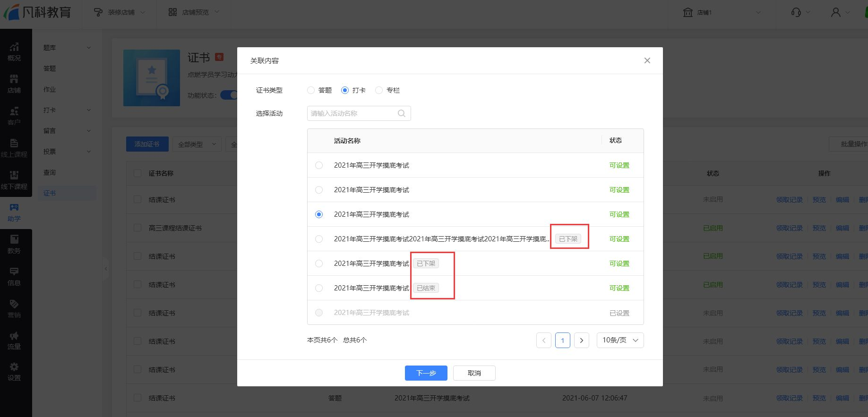Select 专栏 certificate type radio
Screen dimensions: 868x417
[x=379, y=90]
